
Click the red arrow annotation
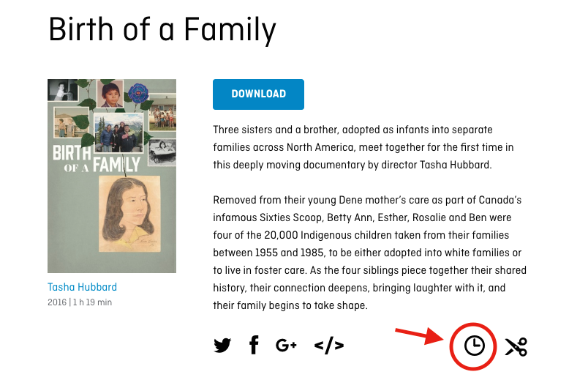(x=419, y=335)
